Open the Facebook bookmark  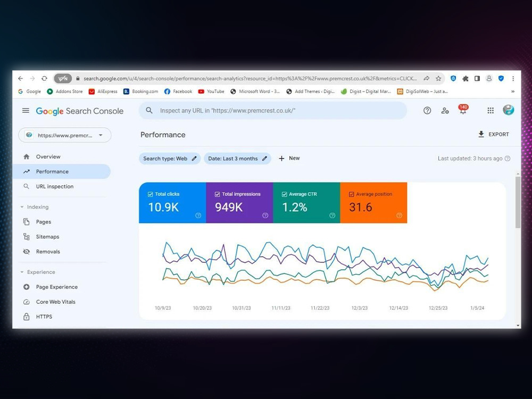pos(178,92)
